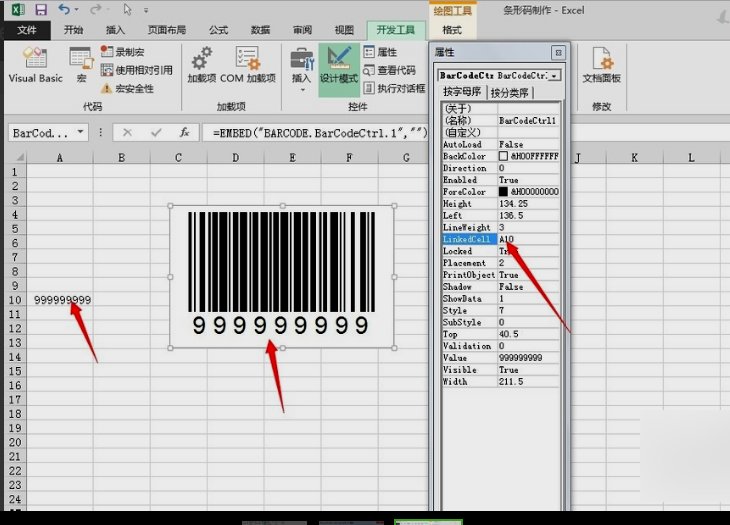
Task: Click Run Dialog (执行对话框)
Action: (x=394, y=88)
